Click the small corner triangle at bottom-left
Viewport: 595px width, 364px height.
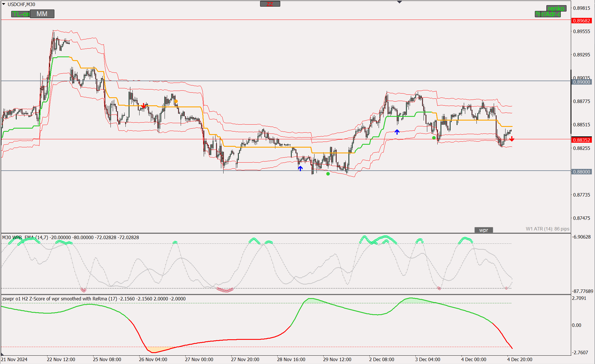[x=2, y=354]
